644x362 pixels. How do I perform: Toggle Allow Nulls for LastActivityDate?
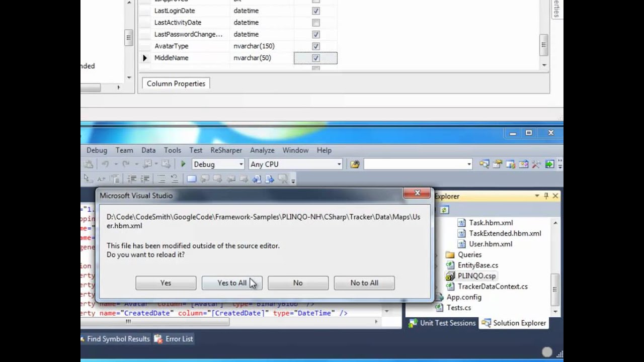coord(315,23)
